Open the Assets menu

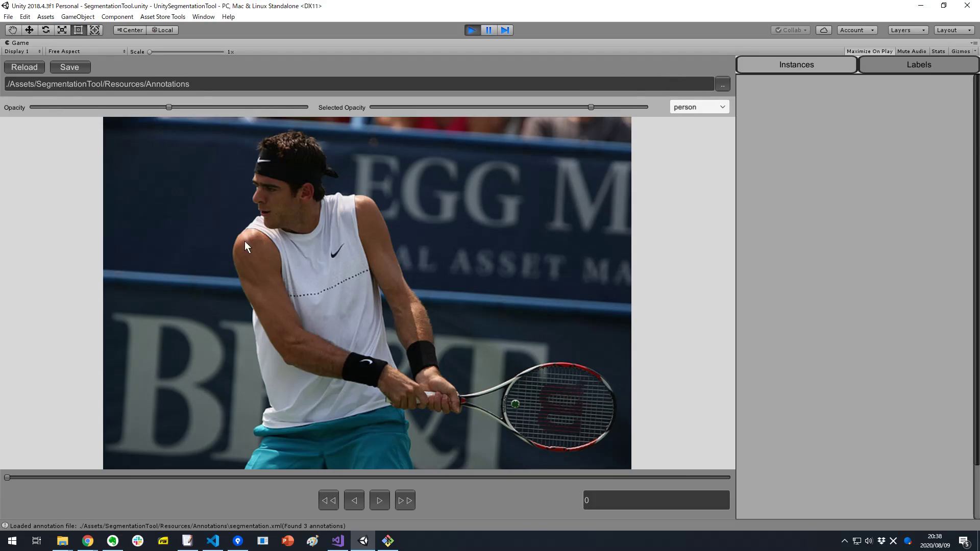coord(45,17)
